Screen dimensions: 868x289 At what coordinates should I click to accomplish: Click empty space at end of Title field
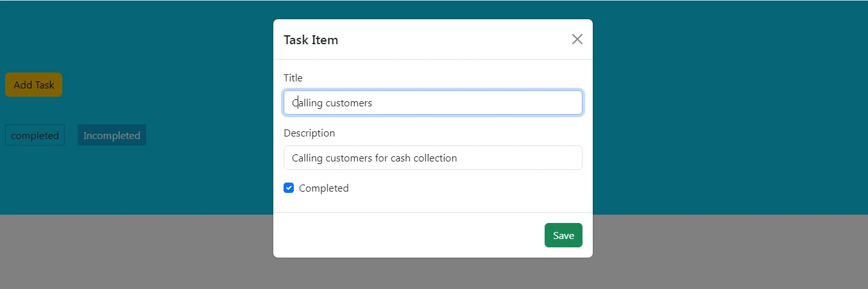(x=513, y=103)
